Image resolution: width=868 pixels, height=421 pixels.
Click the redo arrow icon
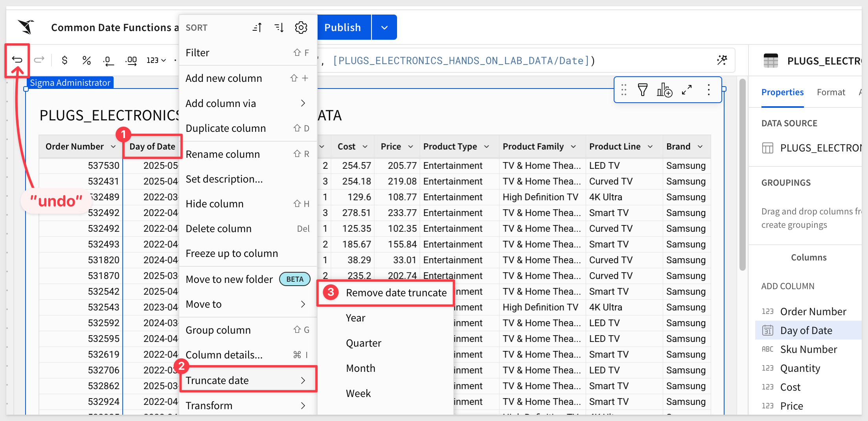pos(39,60)
